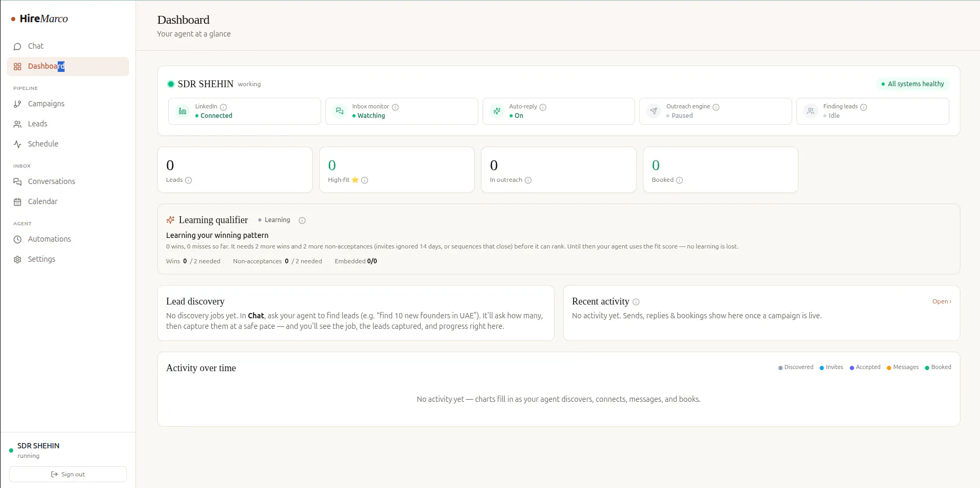Click the In outreach stat card
This screenshot has height=488, width=980.
559,170
